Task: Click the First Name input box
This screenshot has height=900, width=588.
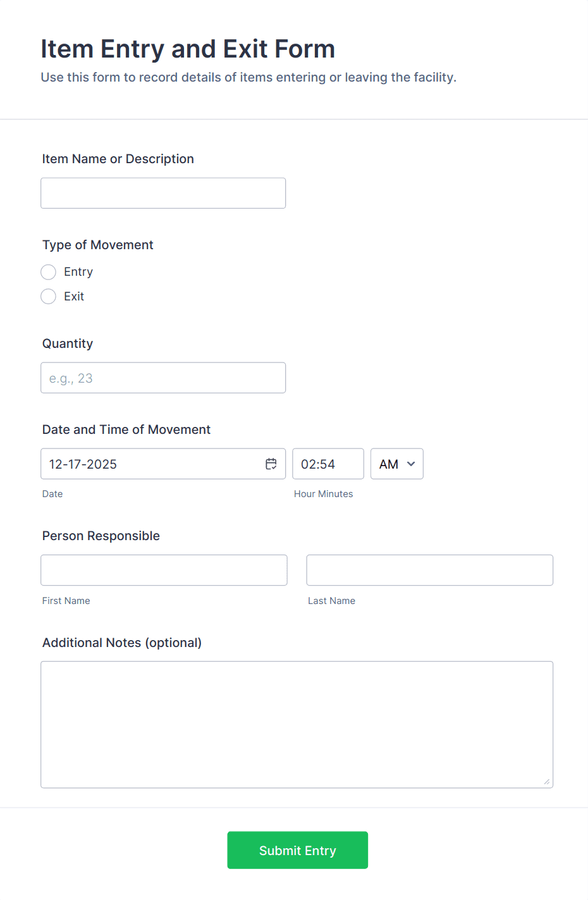Action: click(x=164, y=570)
